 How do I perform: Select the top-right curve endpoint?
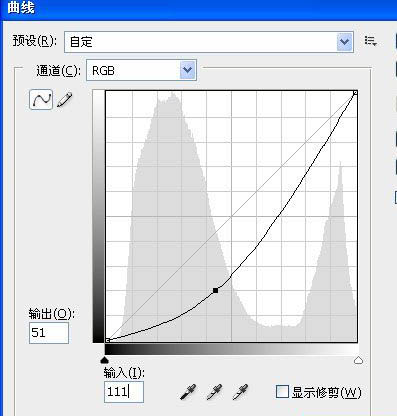(x=355, y=93)
